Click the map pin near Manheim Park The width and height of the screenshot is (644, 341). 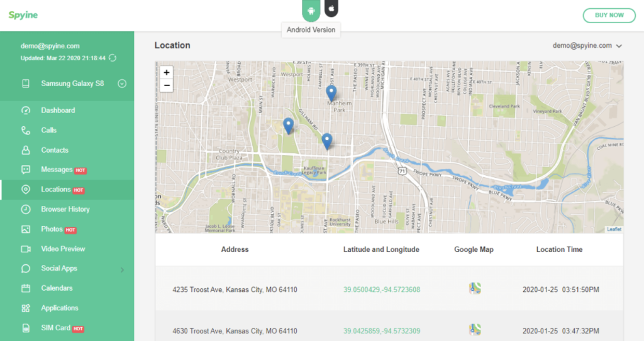[331, 94]
